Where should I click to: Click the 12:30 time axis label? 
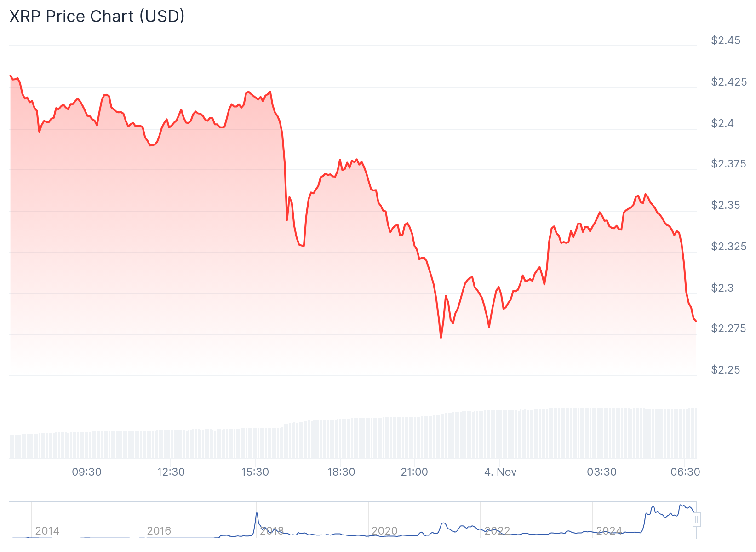pyautogui.click(x=171, y=472)
